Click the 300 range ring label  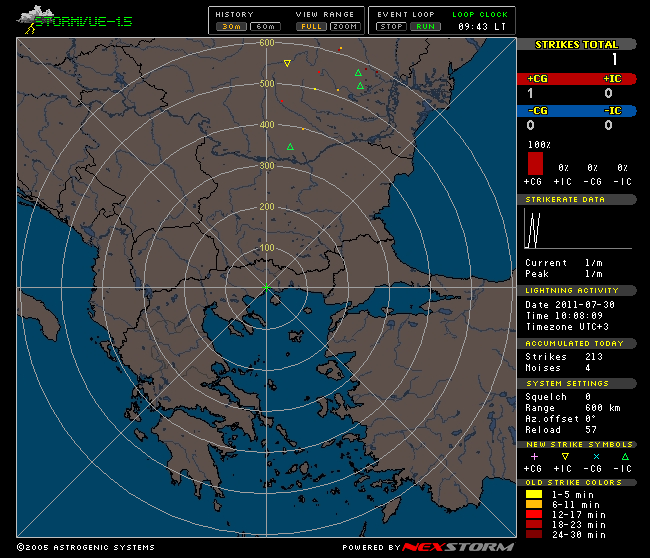click(267, 166)
